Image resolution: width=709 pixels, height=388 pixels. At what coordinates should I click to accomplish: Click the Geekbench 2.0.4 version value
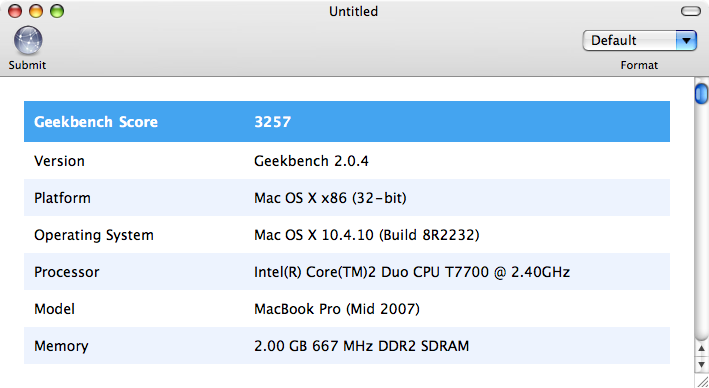(x=311, y=161)
